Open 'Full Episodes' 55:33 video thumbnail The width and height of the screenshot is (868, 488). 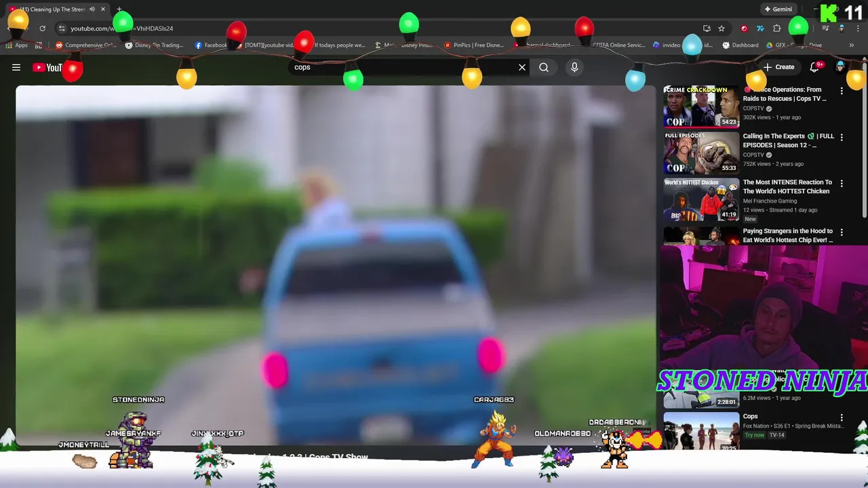(x=701, y=152)
